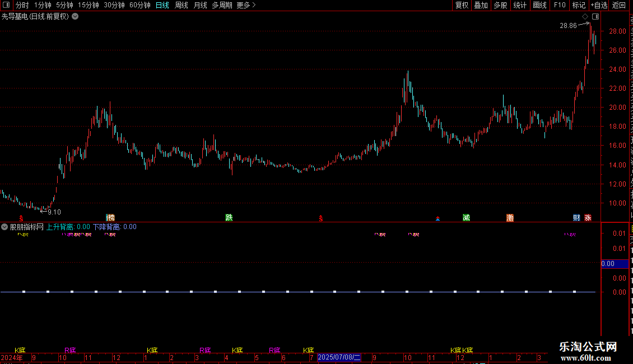Screen dimensions: 633x364
Task: Open the 画线 drawing tools button
Action: pos(539,5)
